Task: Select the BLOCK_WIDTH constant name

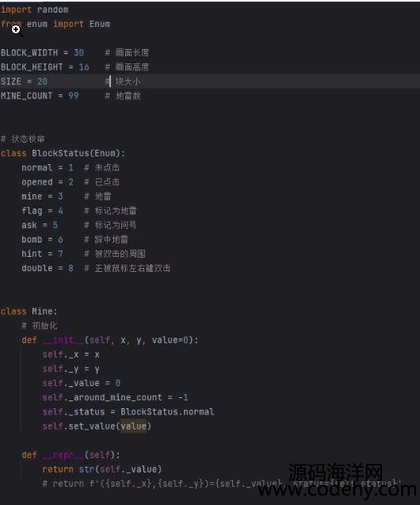Action: 29,52
